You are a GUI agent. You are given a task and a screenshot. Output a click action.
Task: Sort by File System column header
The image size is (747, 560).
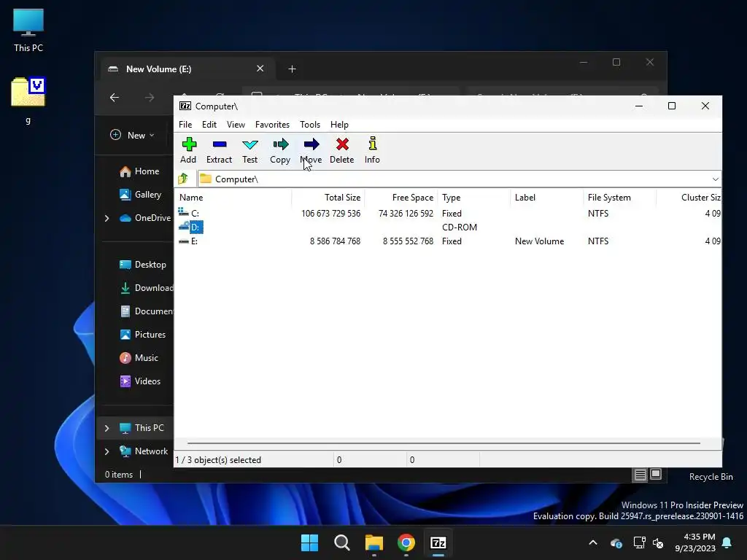(x=620, y=197)
